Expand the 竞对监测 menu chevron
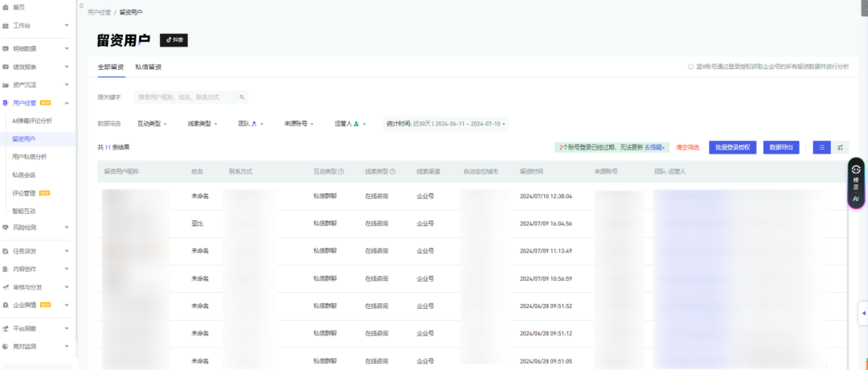This screenshot has width=868, height=370. [67, 347]
